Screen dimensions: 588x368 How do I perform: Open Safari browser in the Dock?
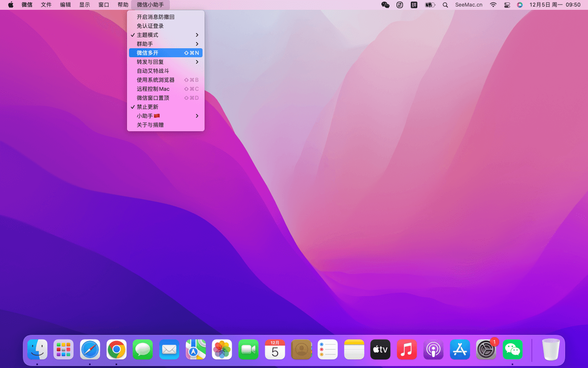pos(90,350)
